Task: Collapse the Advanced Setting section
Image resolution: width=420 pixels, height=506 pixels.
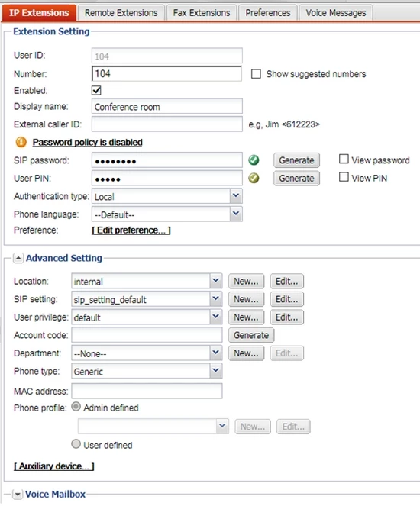Action: [x=18, y=258]
